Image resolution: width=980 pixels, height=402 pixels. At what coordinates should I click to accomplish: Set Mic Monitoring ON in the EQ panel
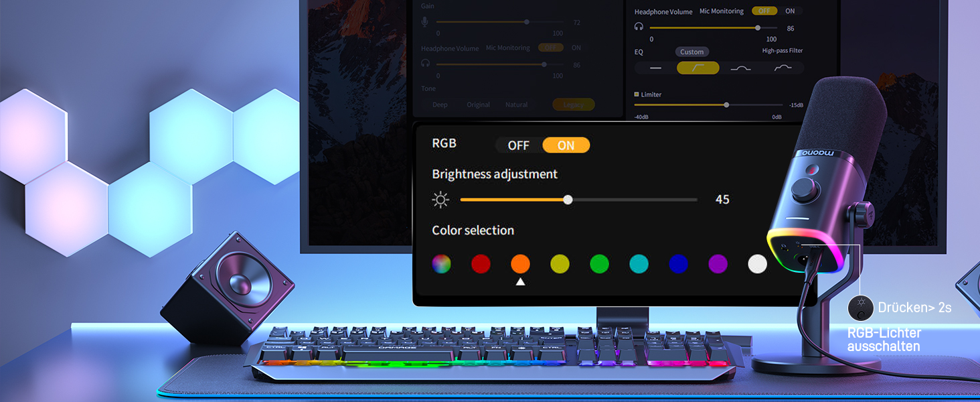click(x=790, y=11)
